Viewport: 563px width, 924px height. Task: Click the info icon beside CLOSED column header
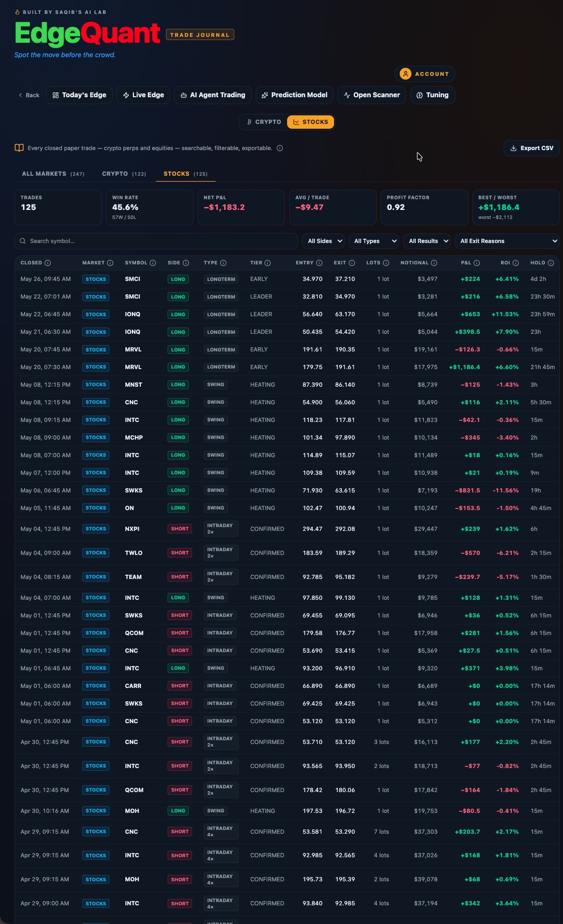pyautogui.click(x=47, y=263)
